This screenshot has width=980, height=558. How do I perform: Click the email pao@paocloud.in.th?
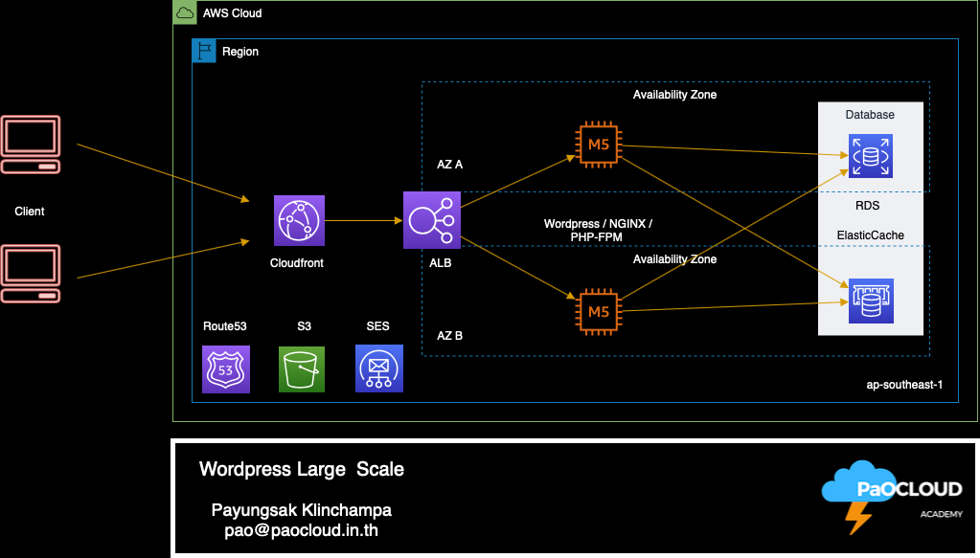(x=301, y=530)
